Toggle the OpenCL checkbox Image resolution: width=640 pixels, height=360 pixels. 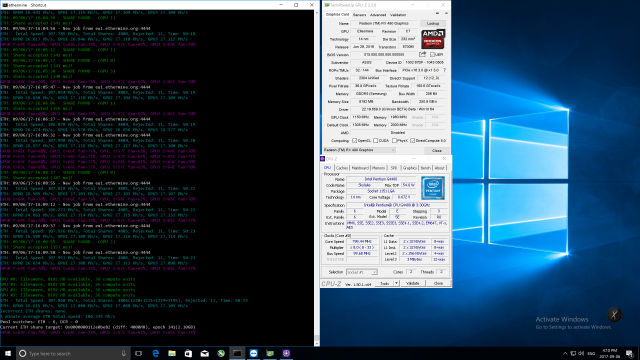(354, 140)
